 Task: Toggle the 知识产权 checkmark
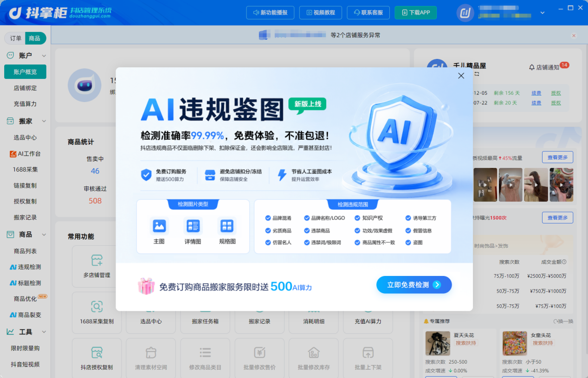(357, 218)
